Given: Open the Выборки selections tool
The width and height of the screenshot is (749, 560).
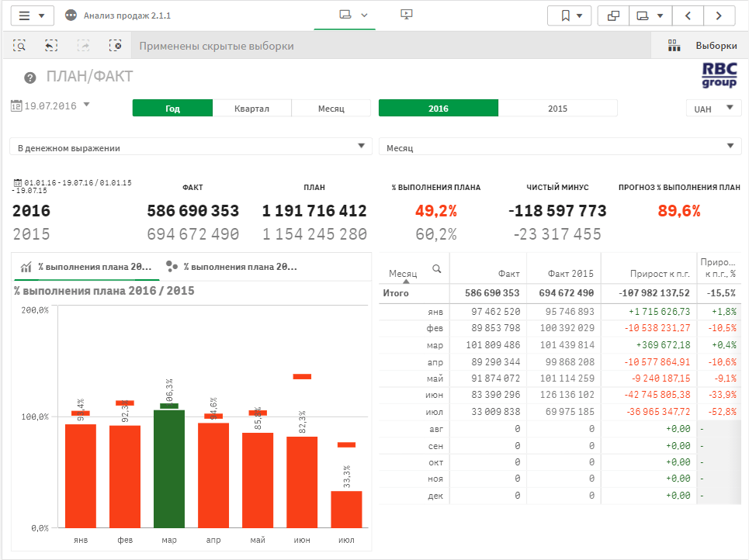Looking at the screenshot, I should point(702,46).
